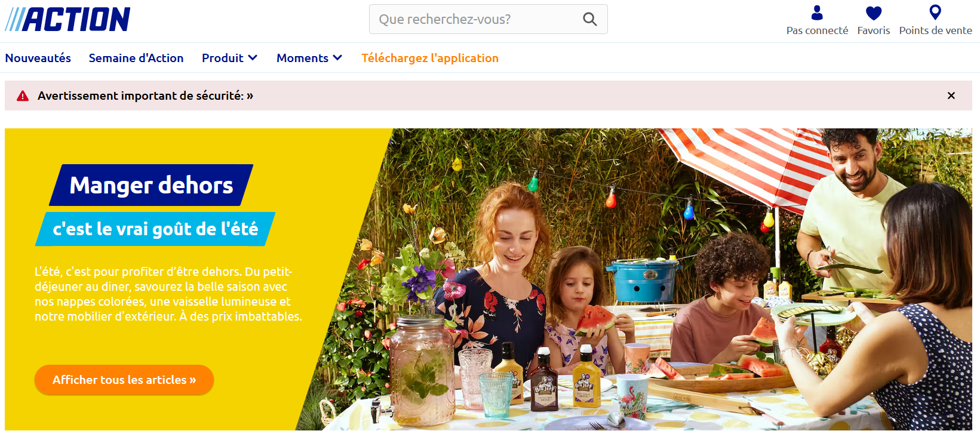Click the Manger dehors banner title
980x440 pixels.
tap(151, 185)
